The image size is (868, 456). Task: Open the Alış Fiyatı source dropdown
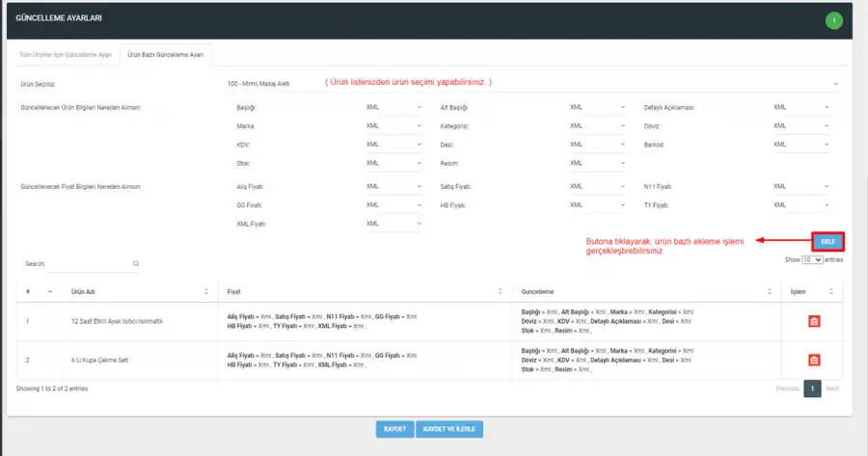(393, 186)
